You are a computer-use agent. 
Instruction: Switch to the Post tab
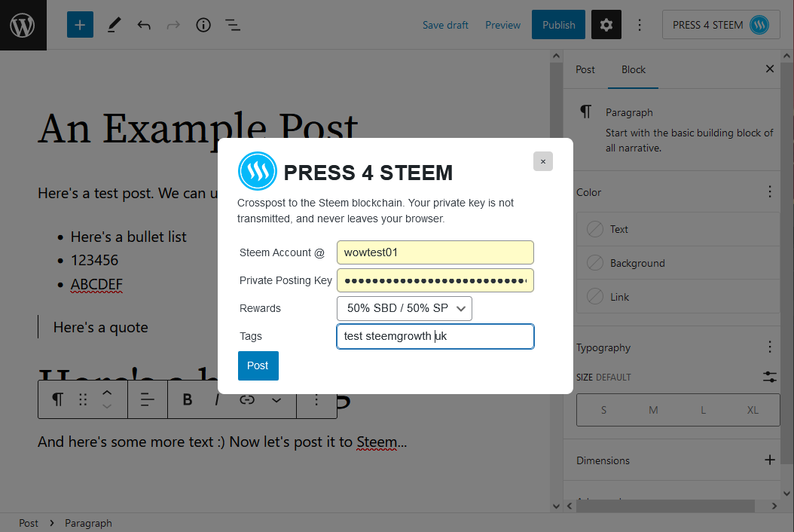(585, 69)
